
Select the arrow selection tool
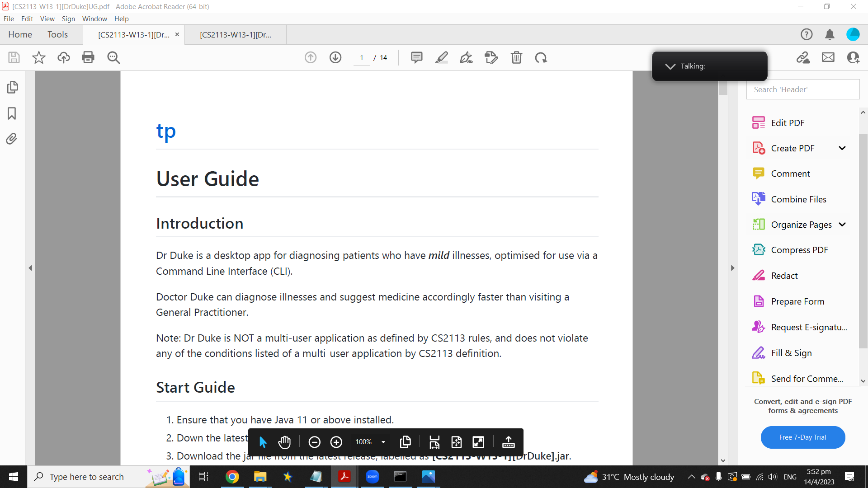[x=263, y=442]
